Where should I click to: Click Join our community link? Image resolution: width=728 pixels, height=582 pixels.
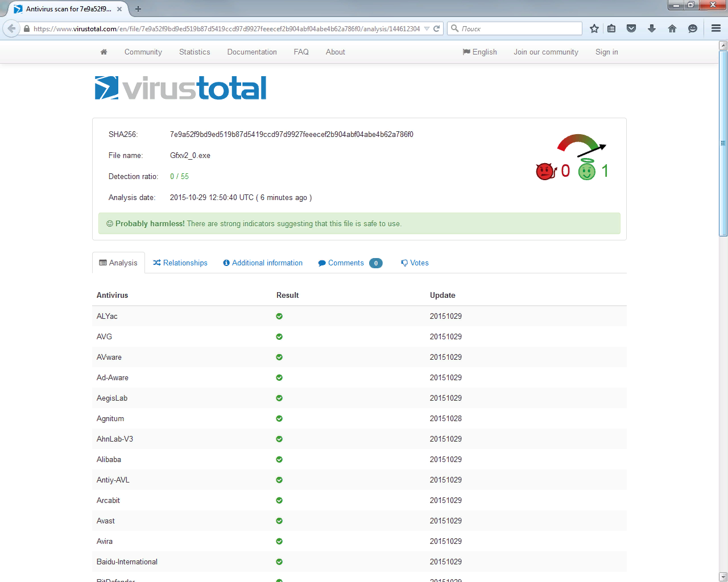click(x=546, y=52)
